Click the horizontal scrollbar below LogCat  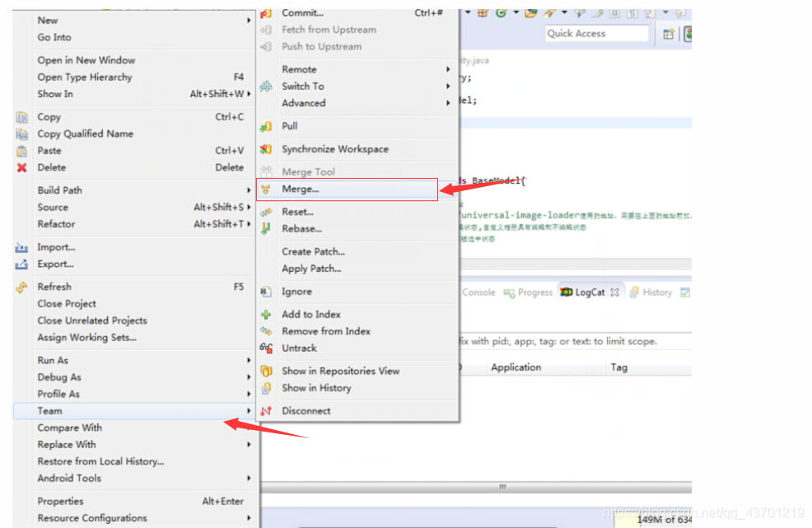click(x=477, y=487)
